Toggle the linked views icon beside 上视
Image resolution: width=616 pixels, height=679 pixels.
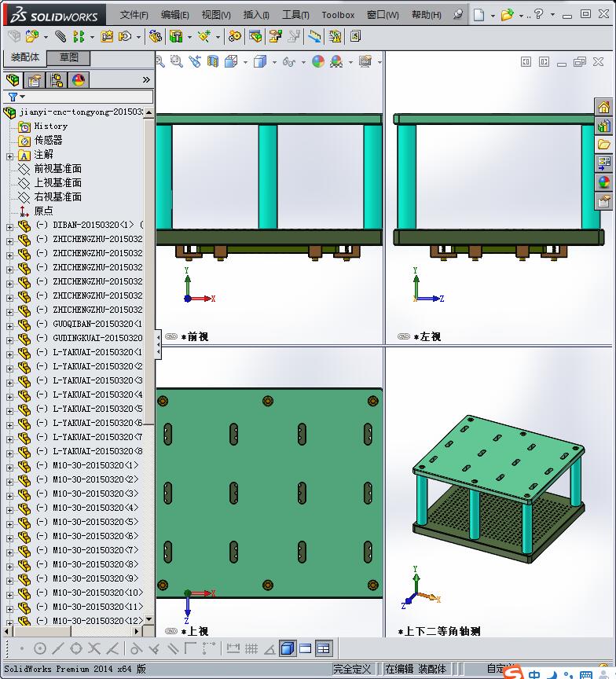click(171, 631)
